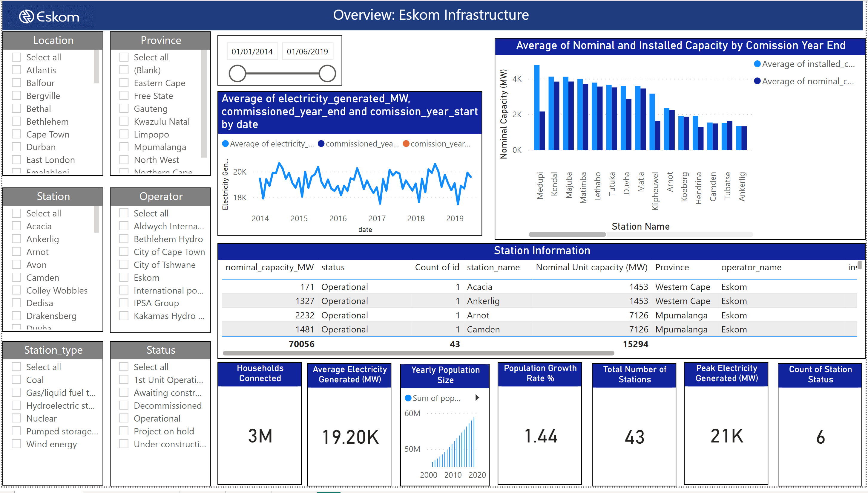Select the Operational status checkbox
This screenshot has height=493, width=868.
coord(124,418)
